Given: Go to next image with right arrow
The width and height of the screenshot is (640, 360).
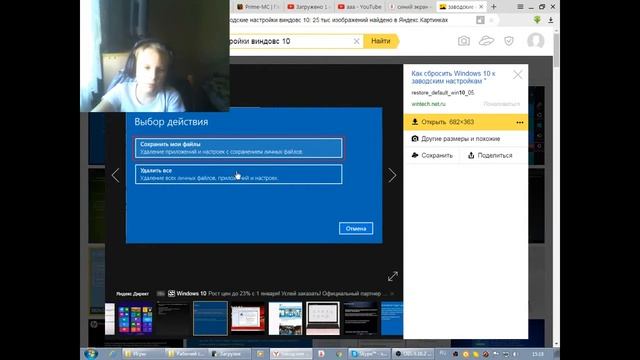Looking at the screenshot, I should pyautogui.click(x=392, y=176).
